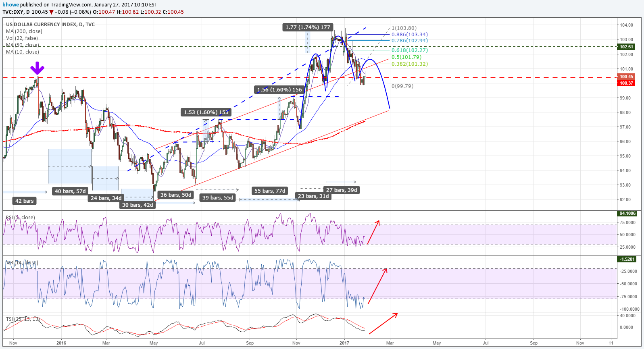Select Fibonacci level 0.5(101.79)

[x=406, y=57]
